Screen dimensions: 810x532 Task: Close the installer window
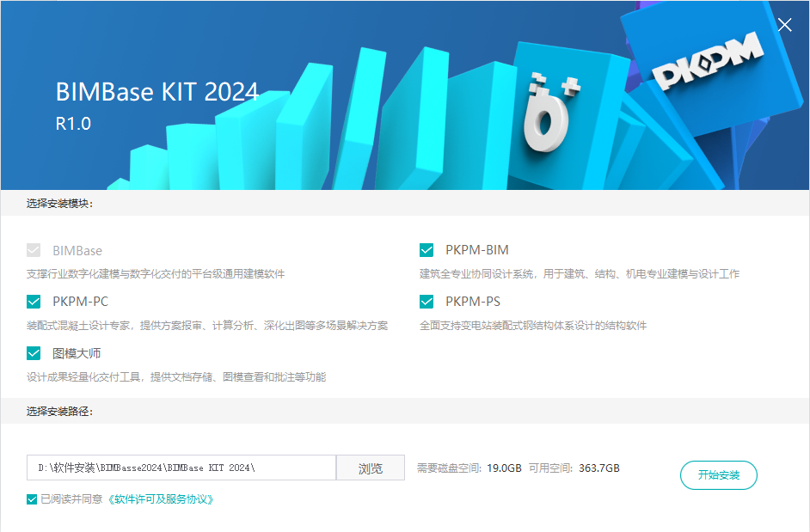(x=785, y=25)
